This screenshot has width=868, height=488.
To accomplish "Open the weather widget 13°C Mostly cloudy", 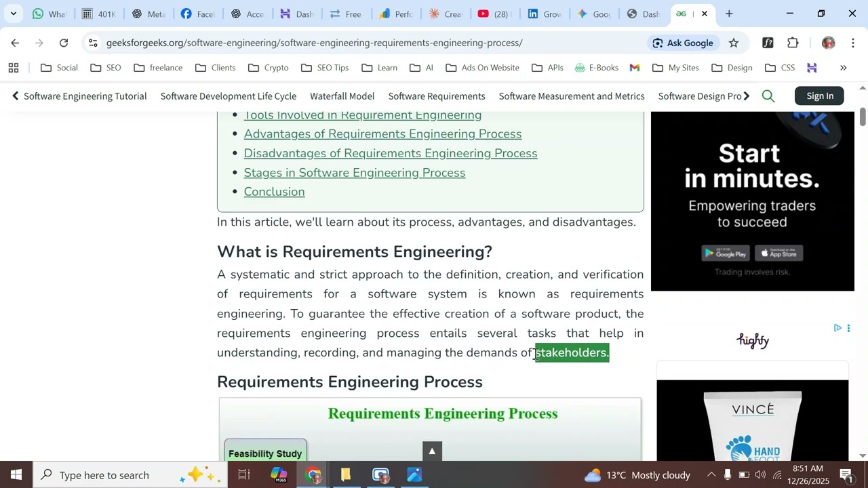I will click(x=637, y=475).
